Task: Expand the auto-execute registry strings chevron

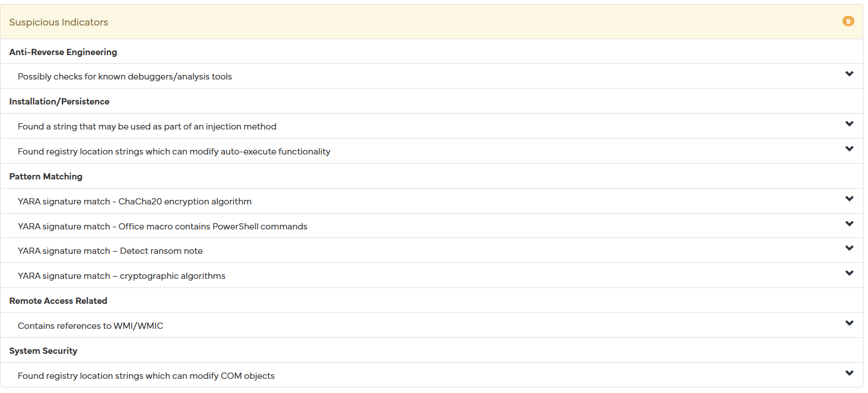Action: pos(849,149)
